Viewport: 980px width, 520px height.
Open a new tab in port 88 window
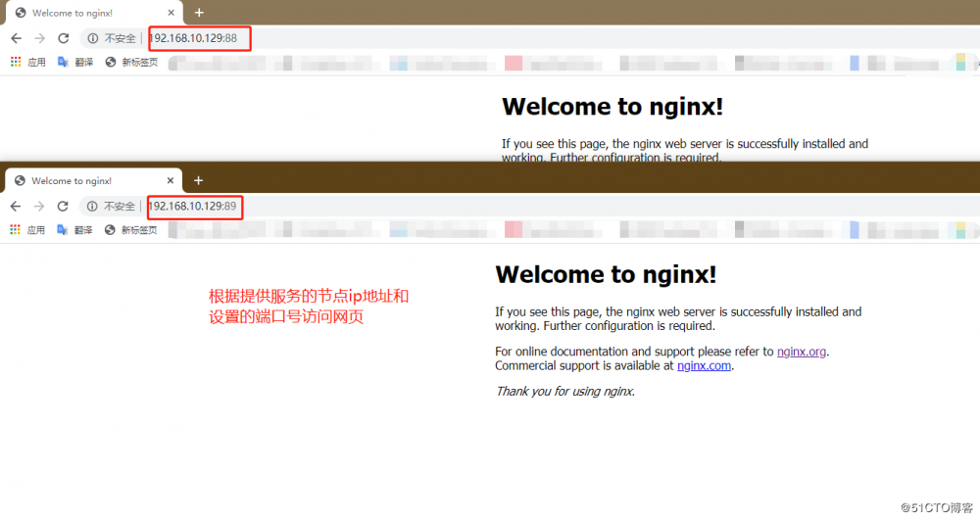coord(199,13)
